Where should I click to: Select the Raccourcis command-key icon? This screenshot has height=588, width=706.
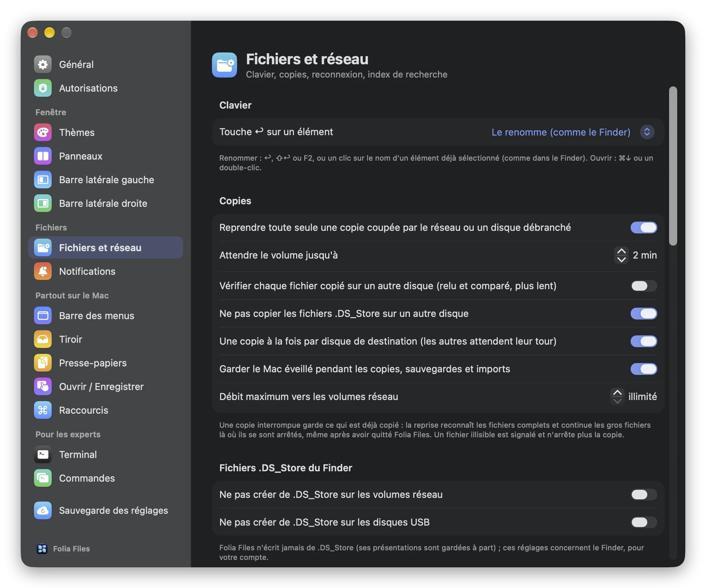43,410
